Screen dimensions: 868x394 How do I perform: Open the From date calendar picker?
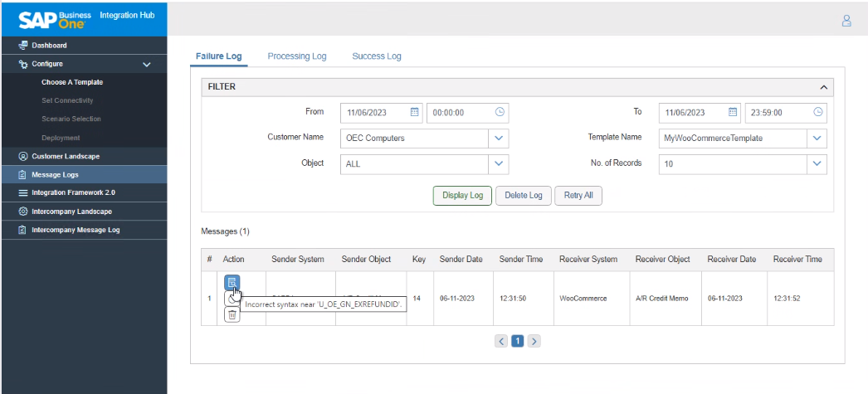(415, 112)
